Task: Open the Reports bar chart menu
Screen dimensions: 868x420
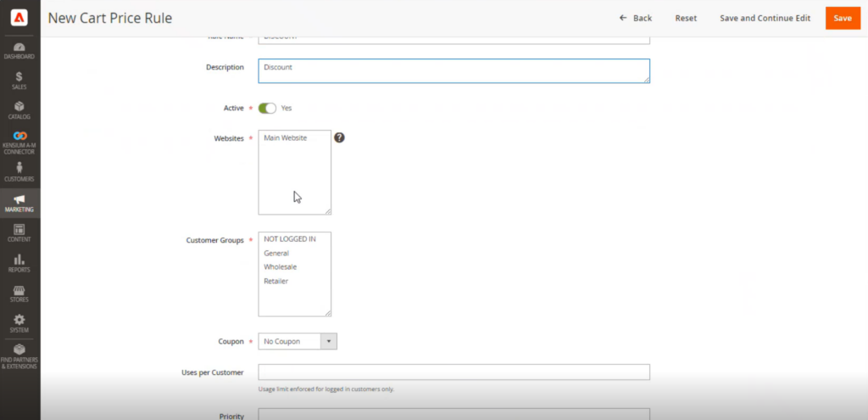Action: (19, 264)
